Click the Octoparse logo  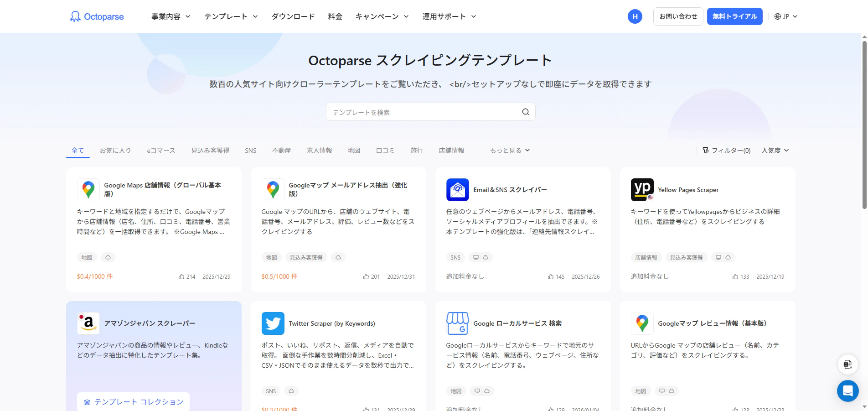coord(96,16)
